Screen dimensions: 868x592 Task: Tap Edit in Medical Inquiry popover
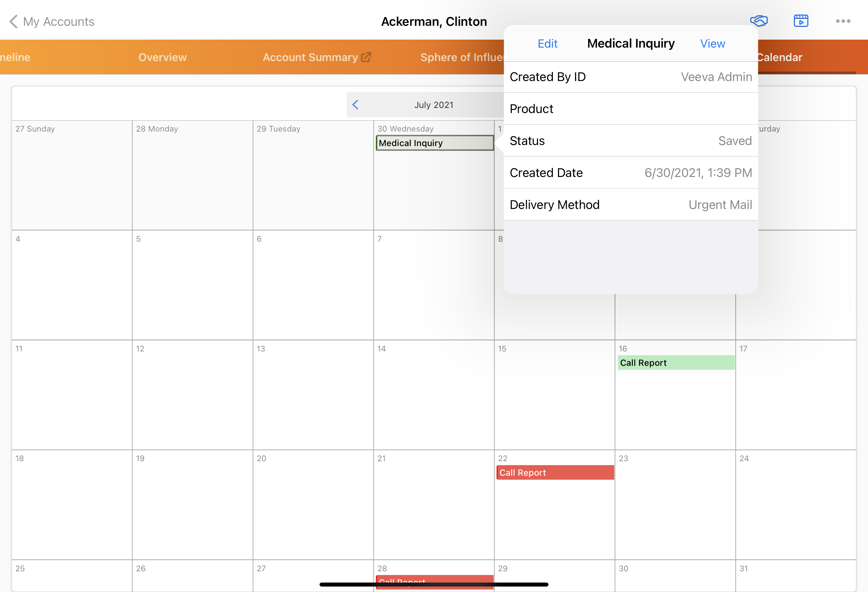pos(547,44)
